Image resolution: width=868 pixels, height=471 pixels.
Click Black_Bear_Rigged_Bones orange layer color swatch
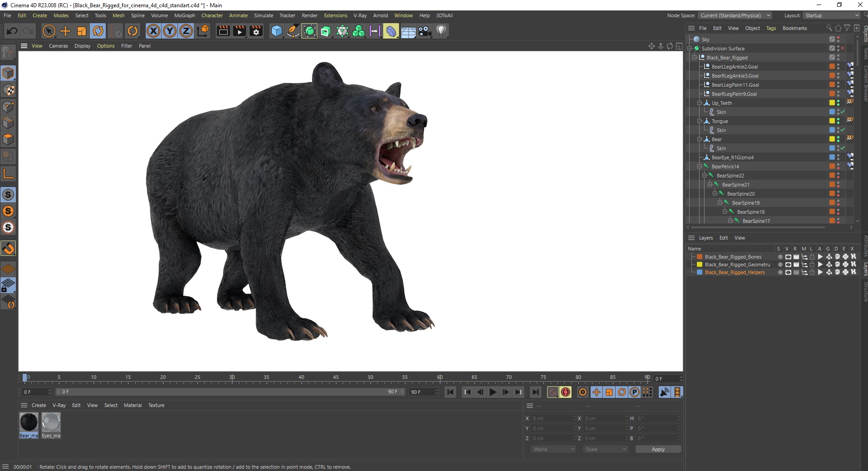click(700, 257)
